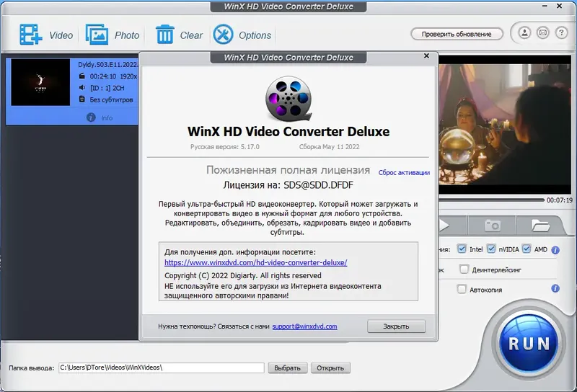Click the Video add-file icon
This screenshot has width=577, height=392.
tap(31, 35)
